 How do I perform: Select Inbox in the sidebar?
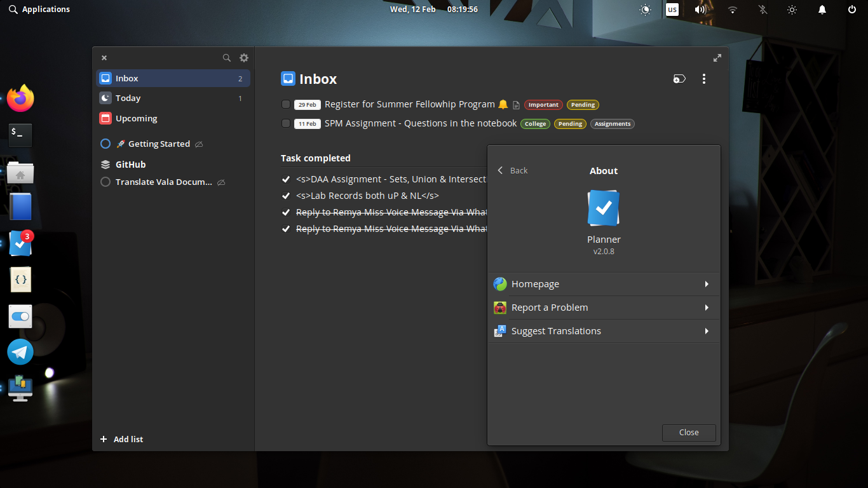click(173, 78)
